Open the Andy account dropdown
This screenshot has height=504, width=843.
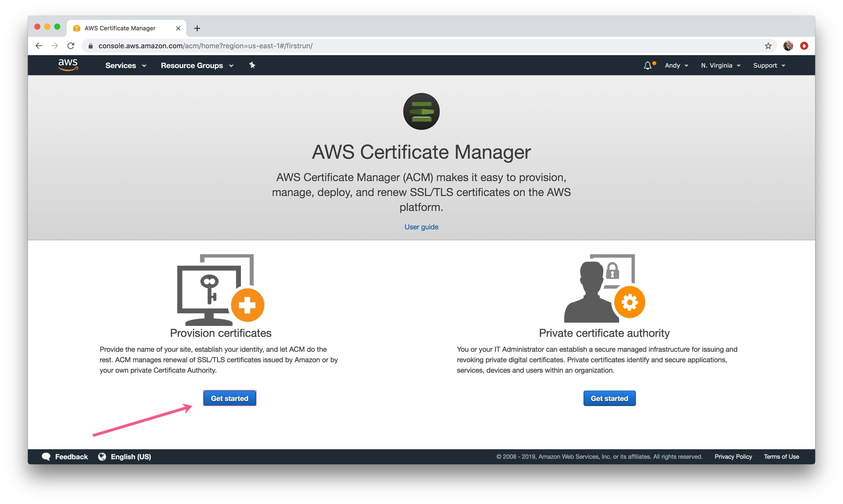coord(676,65)
